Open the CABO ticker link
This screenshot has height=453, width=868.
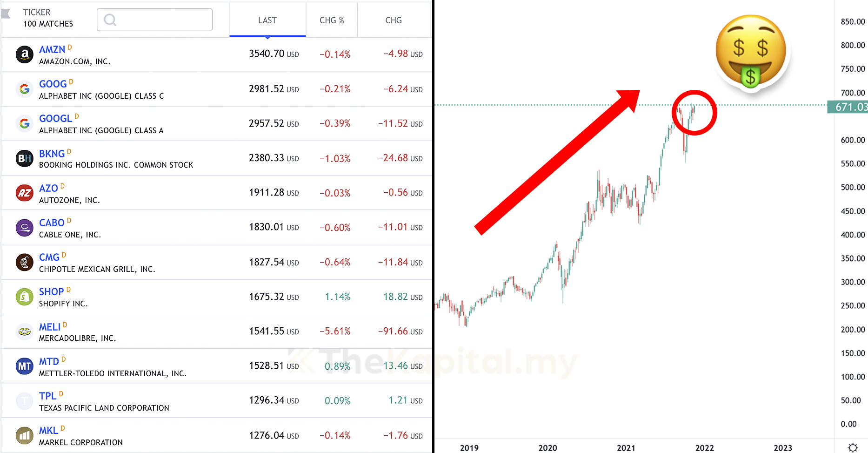[x=52, y=223]
